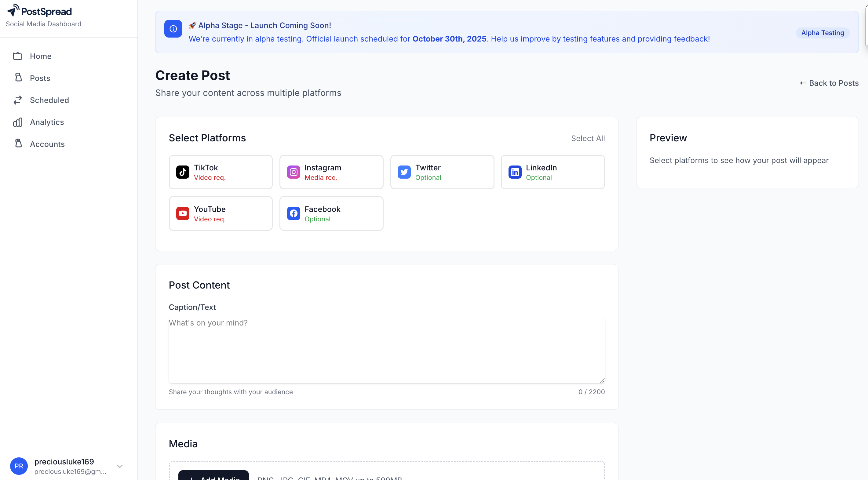
Task: Click the Facebook logo icon
Action: point(294,213)
